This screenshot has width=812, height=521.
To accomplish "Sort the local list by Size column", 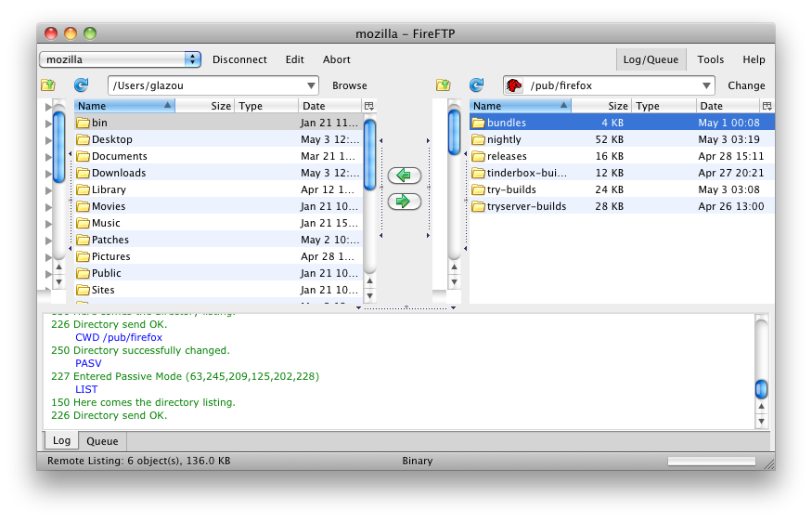I will tap(205, 106).
